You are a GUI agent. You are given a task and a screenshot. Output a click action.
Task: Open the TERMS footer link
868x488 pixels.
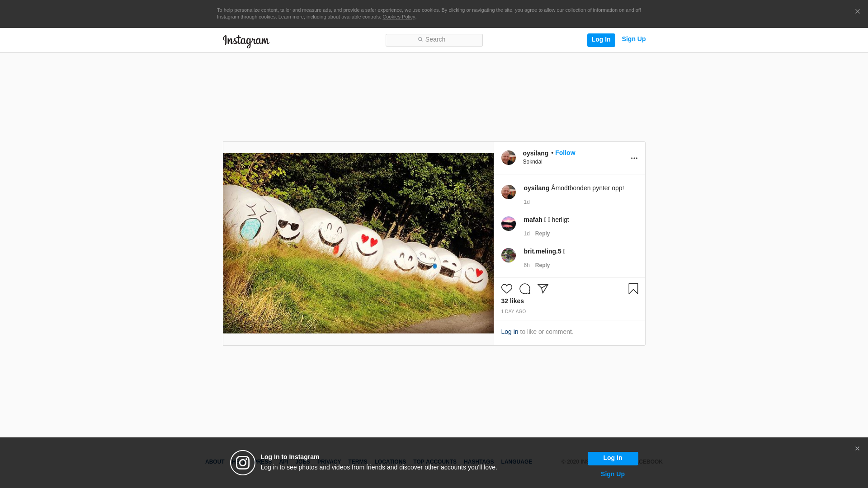coord(358,462)
